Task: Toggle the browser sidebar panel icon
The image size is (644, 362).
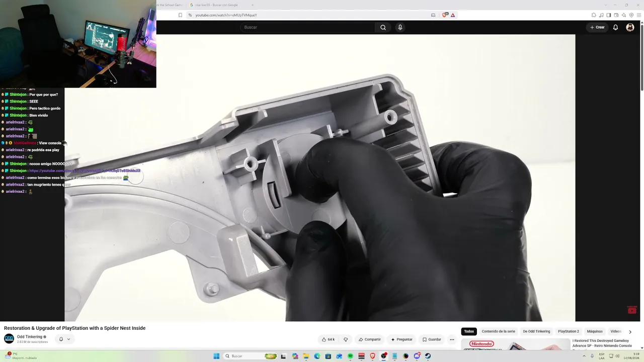Action: (609, 15)
